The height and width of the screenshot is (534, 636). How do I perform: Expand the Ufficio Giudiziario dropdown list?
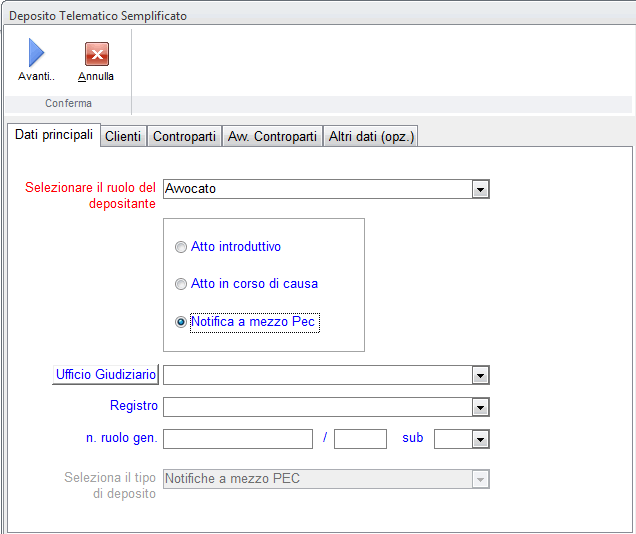coord(480,375)
